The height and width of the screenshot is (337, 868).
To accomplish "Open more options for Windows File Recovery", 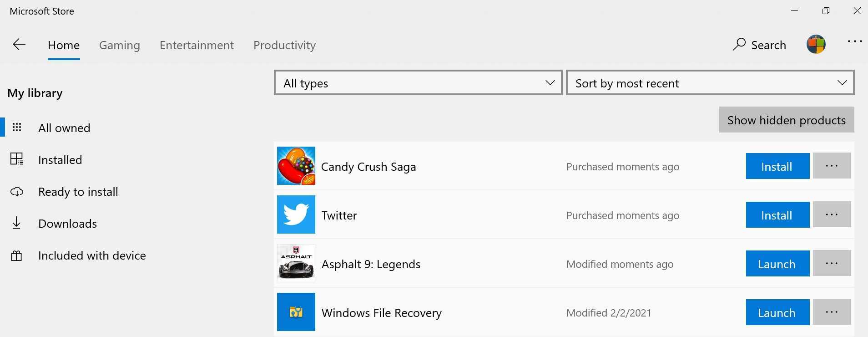I will 832,312.
